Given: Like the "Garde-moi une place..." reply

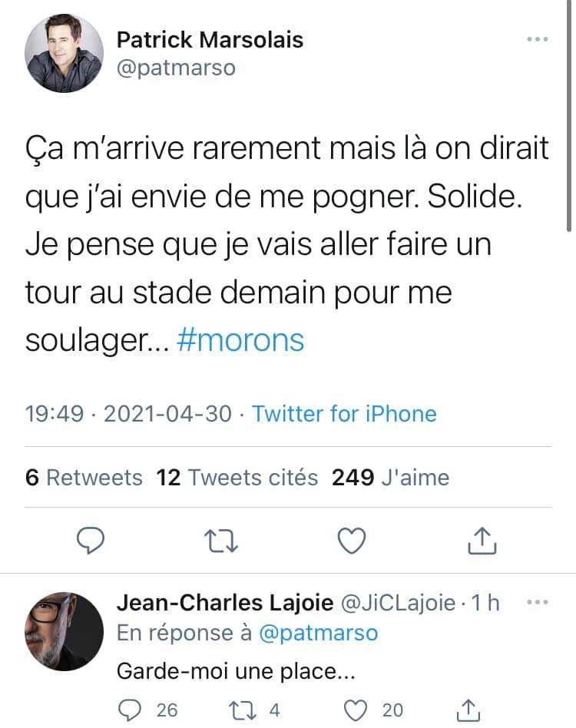Looking at the screenshot, I should pos(356,710).
